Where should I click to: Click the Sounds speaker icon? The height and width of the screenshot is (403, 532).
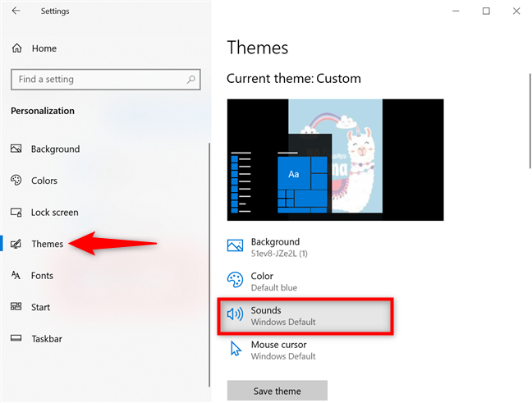[x=235, y=314]
